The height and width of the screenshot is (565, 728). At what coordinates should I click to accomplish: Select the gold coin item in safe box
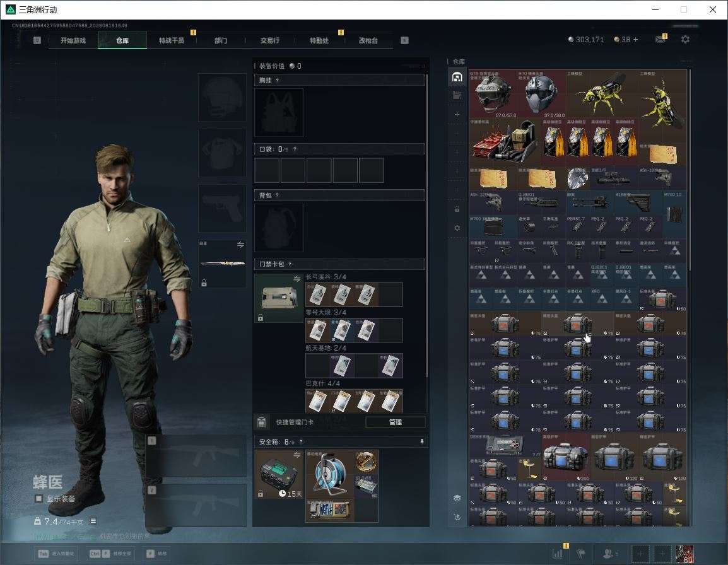[x=366, y=462]
